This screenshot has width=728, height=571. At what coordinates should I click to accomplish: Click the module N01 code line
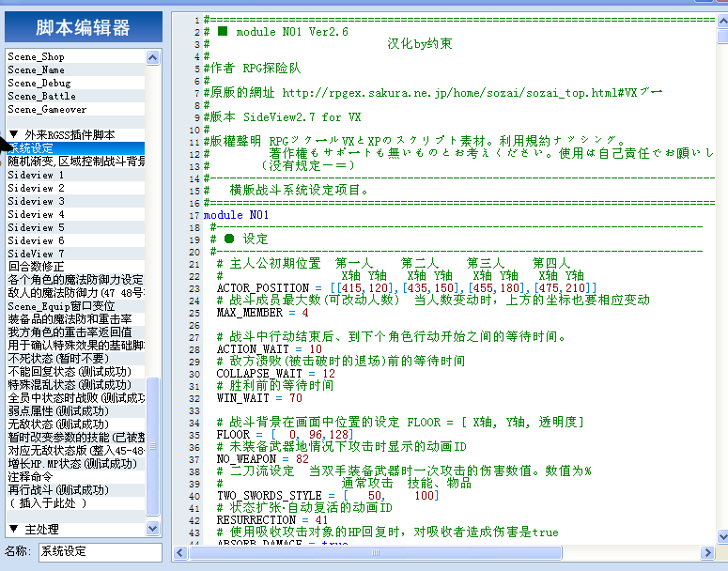(x=236, y=215)
